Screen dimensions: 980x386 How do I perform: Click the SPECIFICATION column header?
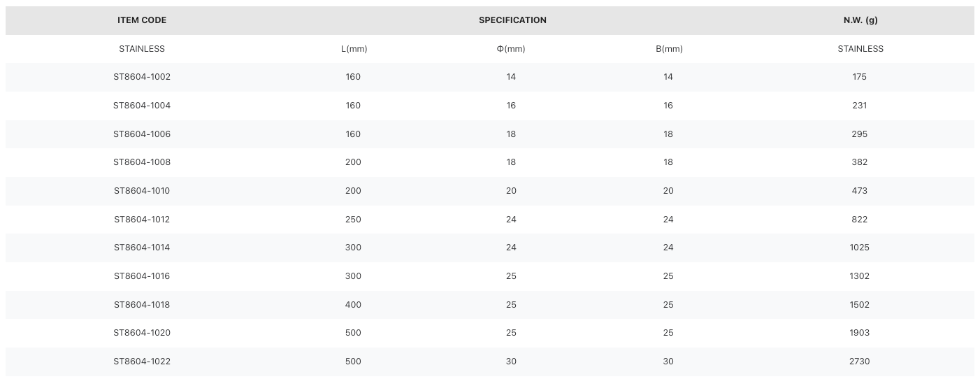point(512,20)
